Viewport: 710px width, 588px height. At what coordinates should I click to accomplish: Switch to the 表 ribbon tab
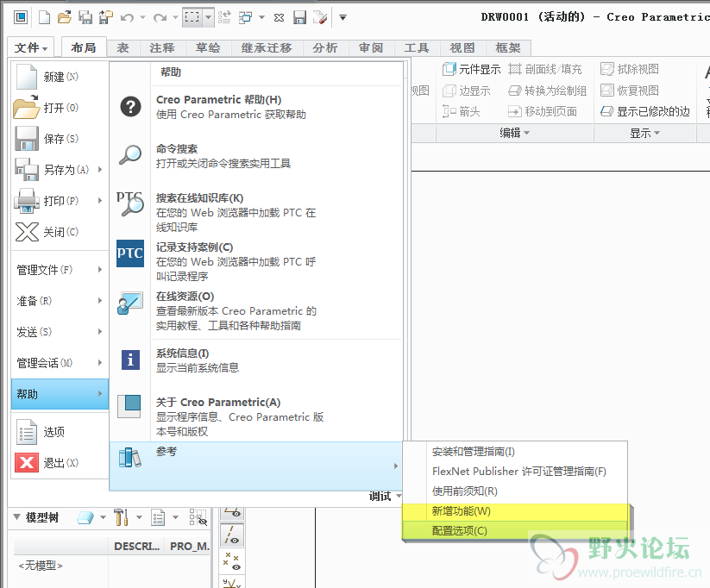coord(123,48)
